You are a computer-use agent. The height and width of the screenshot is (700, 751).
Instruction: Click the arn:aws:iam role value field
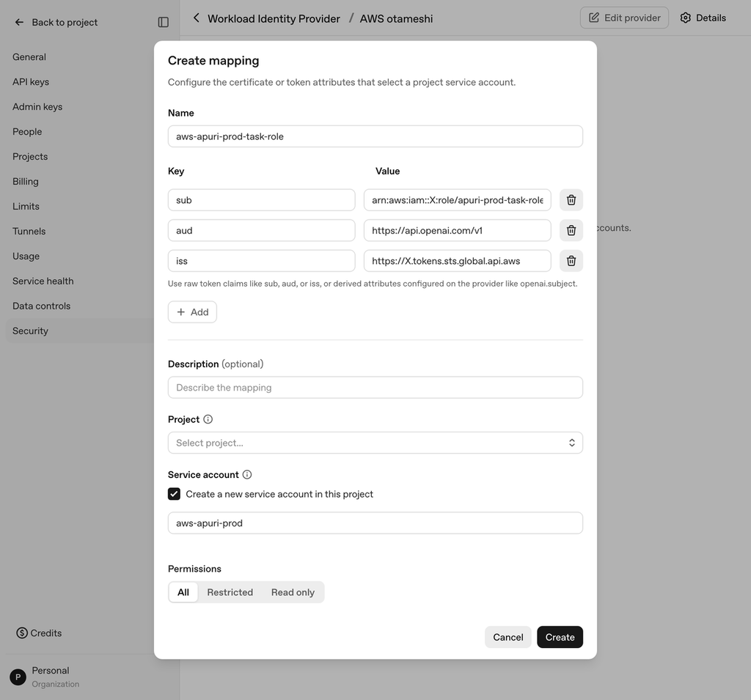458,200
